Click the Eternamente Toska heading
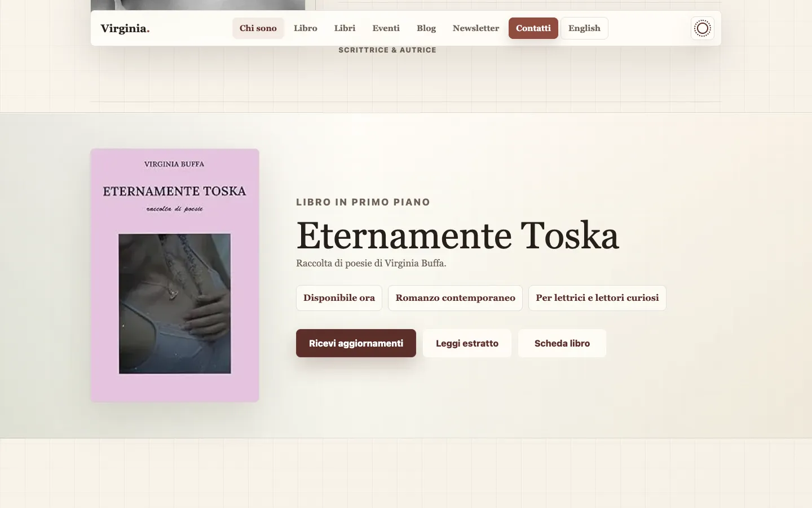 pyautogui.click(x=457, y=235)
